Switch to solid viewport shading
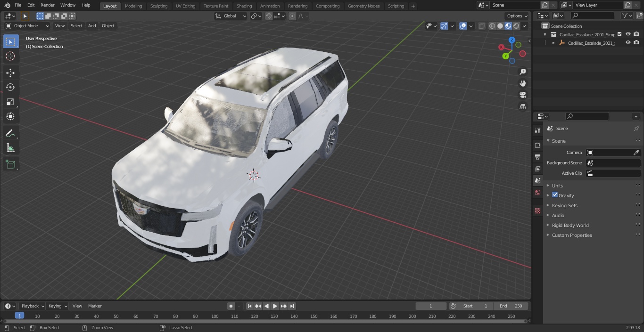Image resolution: width=644 pixels, height=332 pixels. point(500,26)
